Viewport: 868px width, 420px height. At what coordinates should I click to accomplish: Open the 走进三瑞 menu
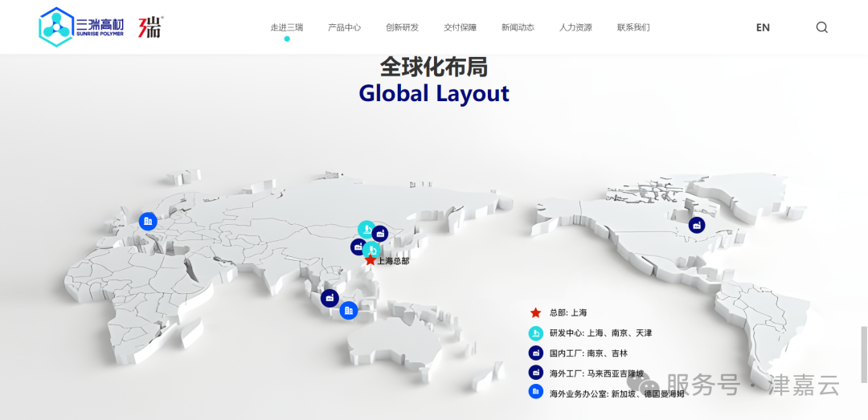(x=287, y=27)
